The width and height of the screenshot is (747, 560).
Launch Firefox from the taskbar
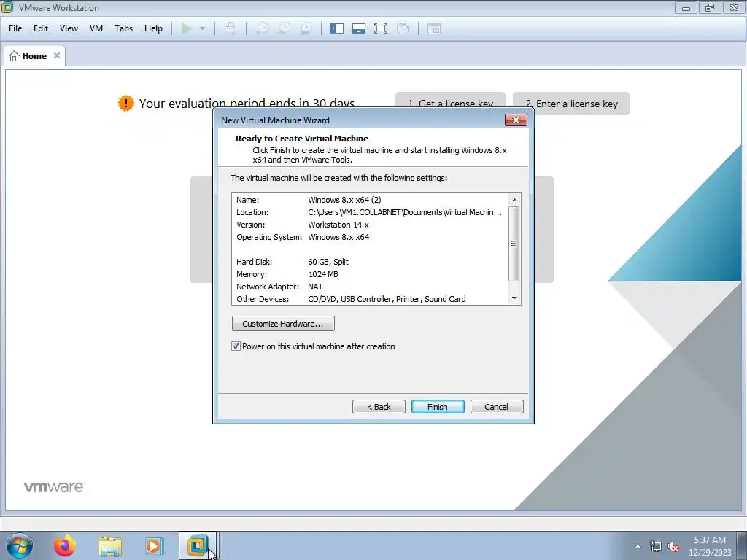(x=64, y=545)
